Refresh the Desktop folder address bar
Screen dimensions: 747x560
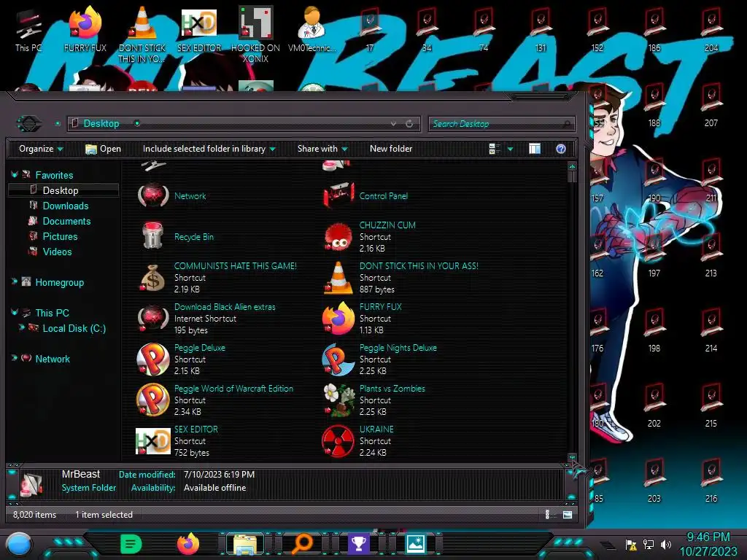pyautogui.click(x=409, y=124)
